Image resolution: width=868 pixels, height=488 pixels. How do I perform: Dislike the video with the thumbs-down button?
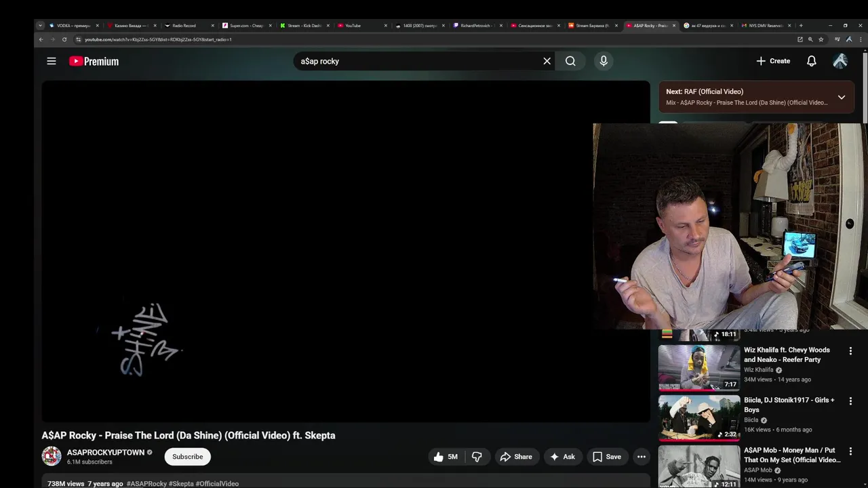[x=477, y=457]
